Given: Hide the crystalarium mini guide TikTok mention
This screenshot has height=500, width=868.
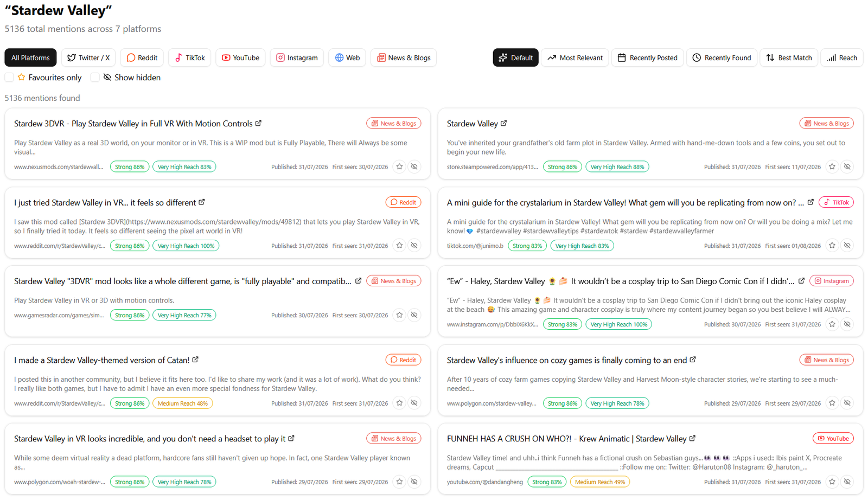Looking at the screenshot, I should point(847,246).
